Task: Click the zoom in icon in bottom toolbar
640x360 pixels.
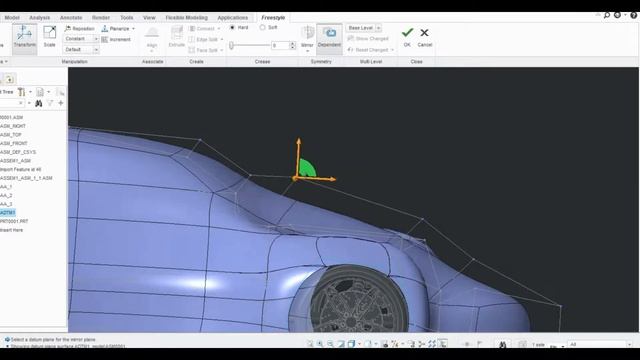Action: click(x=320, y=344)
